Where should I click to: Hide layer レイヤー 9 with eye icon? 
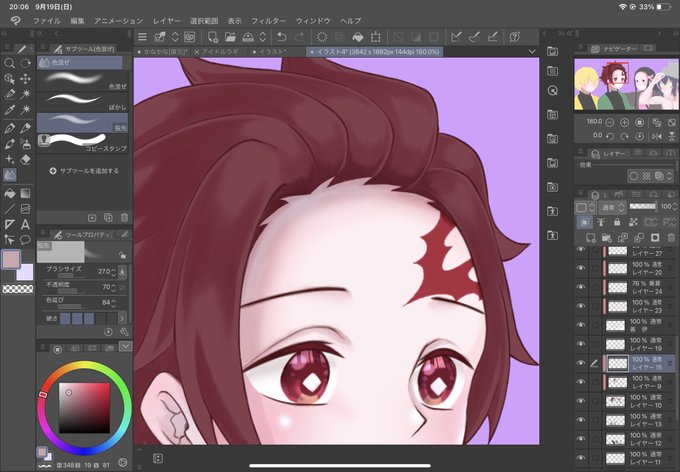click(581, 382)
